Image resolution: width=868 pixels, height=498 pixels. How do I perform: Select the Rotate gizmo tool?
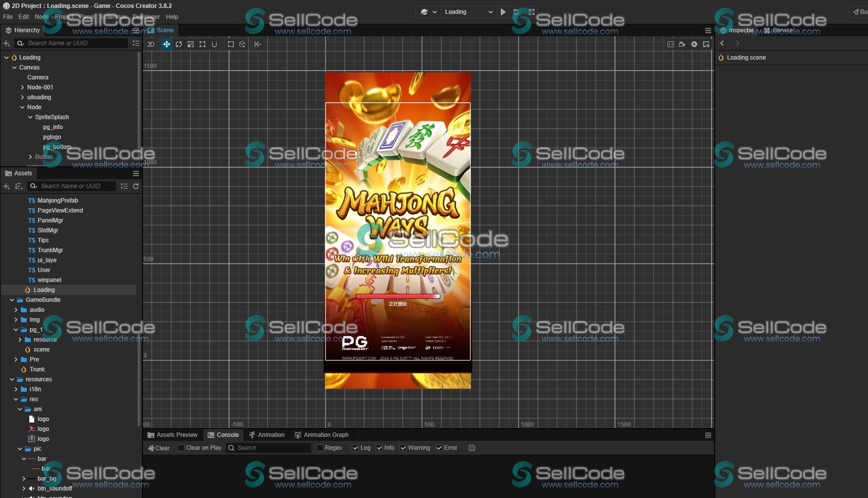pyautogui.click(x=179, y=44)
